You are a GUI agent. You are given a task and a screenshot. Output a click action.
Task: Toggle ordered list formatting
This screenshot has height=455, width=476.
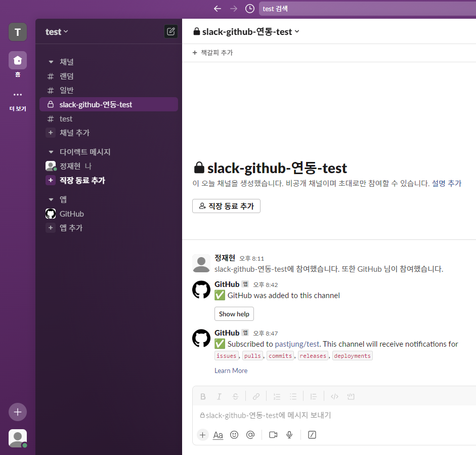277,397
